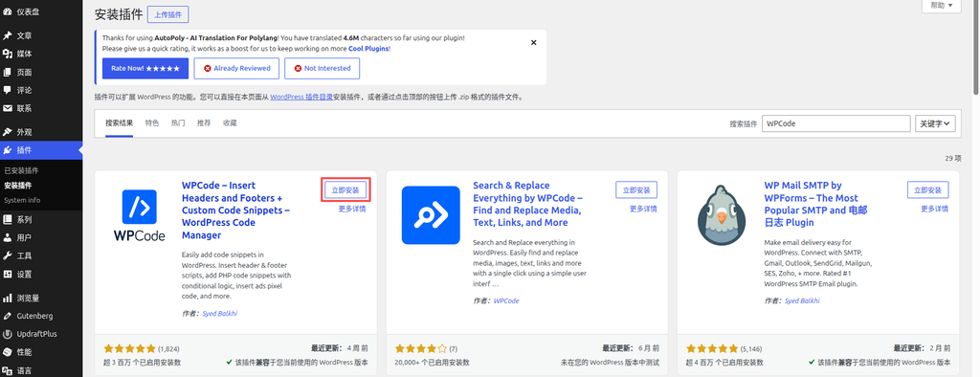Click the Series icon beside 系列

8,219
